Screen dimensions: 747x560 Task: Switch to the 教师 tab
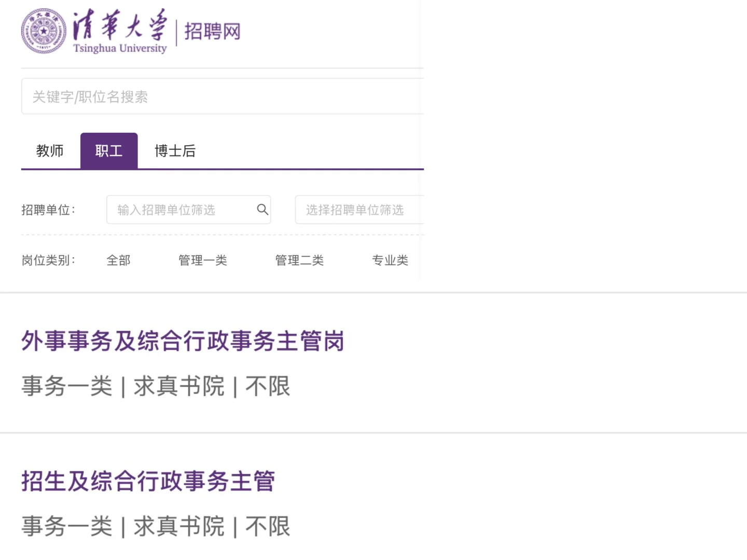[x=50, y=151]
